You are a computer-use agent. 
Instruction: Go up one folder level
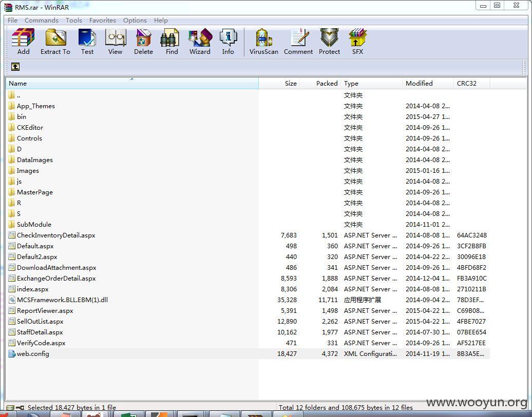click(x=15, y=67)
